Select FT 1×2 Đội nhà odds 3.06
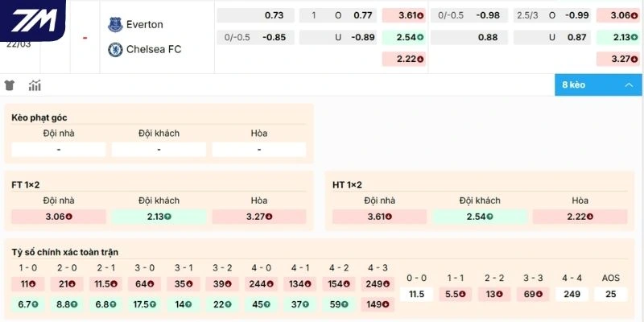 [x=59, y=217]
